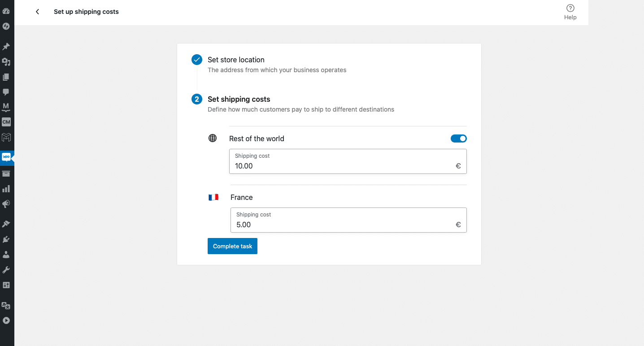Screen dimensions: 644x346
Task: Open Plugins plug icon in sidebar
Action: click(x=6, y=239)
